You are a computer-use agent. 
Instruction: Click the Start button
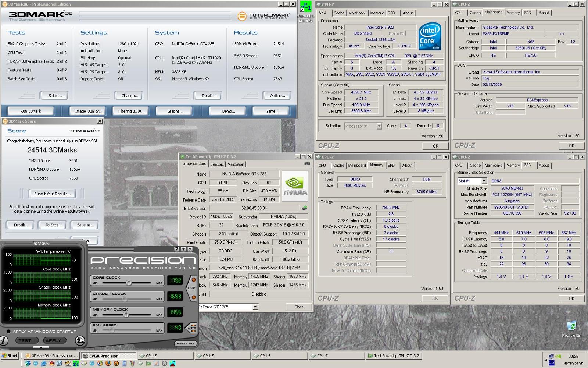[x=10, y=355]
